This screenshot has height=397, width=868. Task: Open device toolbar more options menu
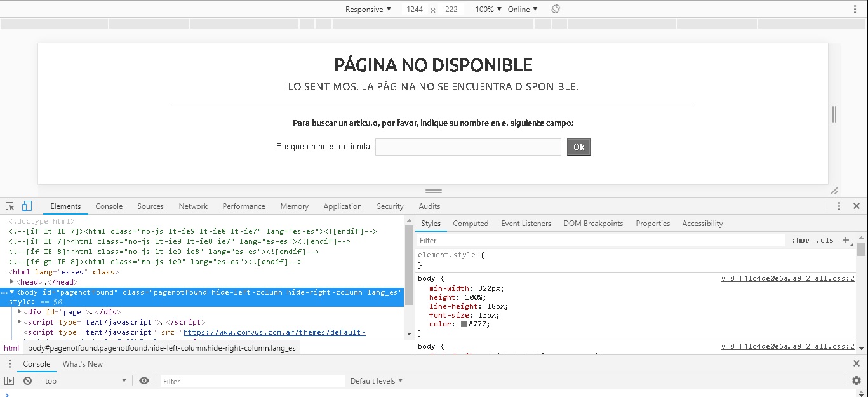coord(855,10)
